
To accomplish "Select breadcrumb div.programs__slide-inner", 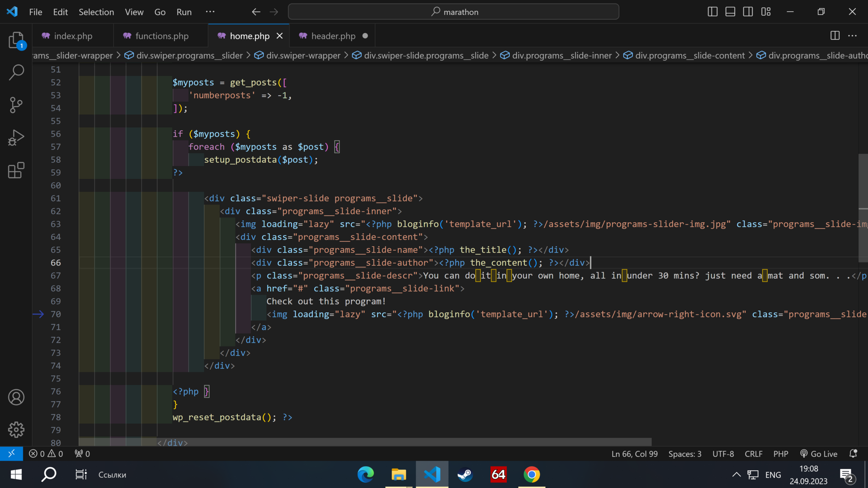I will click(x=556, y=55).
